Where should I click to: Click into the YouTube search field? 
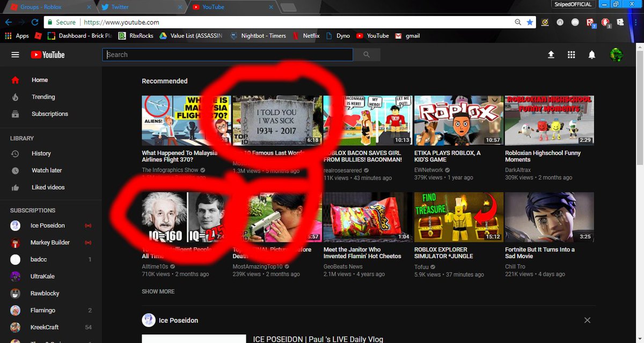click(228, 55)
